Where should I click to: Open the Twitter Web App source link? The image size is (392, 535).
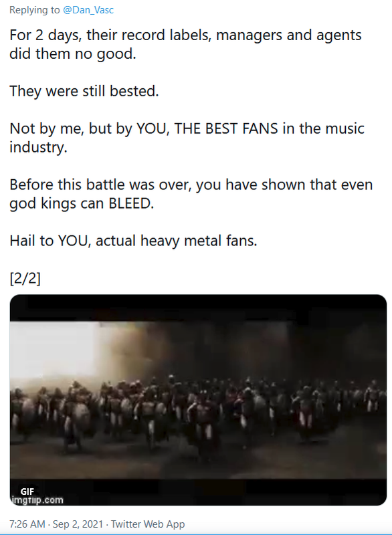click(148, 524)
